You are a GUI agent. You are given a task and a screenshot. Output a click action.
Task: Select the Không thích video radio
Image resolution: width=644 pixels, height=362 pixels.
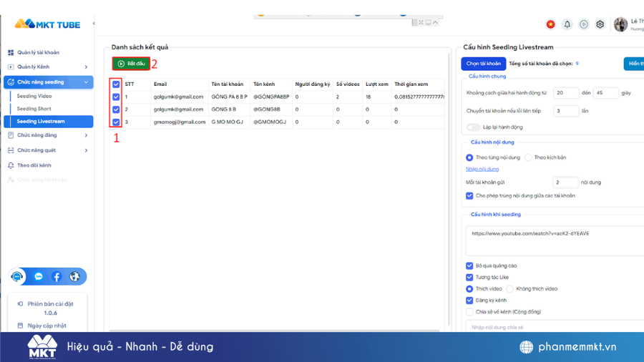[509, 289]
